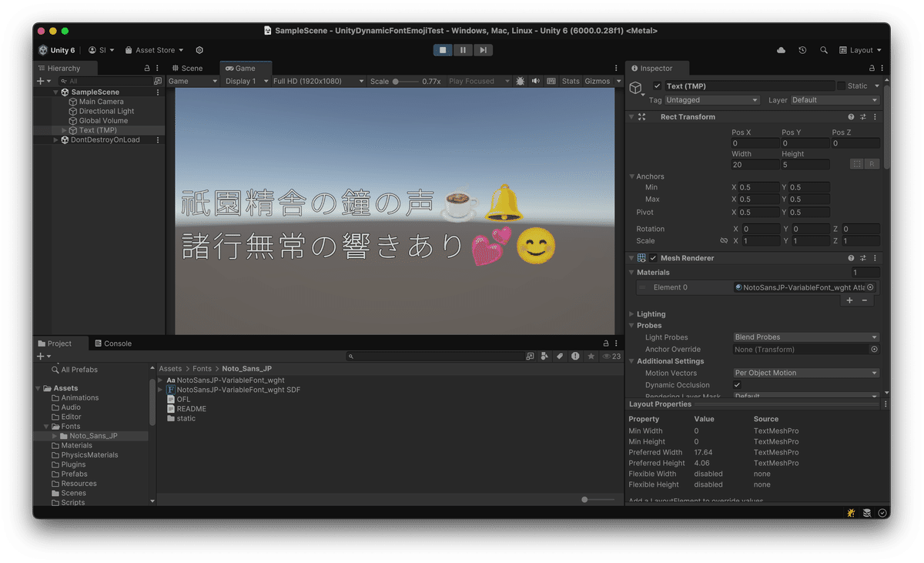Stop play mode with the Stop button
This screenshot has height=563, width=924.
(443, 50)
